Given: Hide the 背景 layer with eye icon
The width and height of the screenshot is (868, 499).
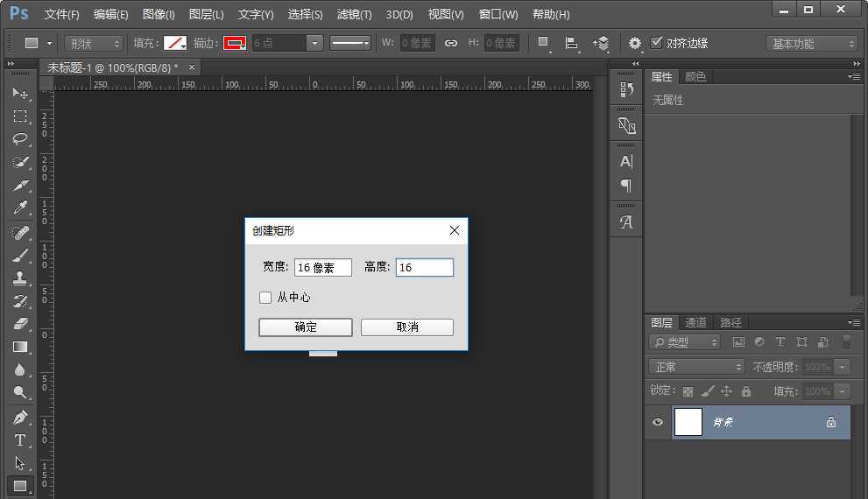Looking at the screenshot, I should pyautogui.click(x=658, y=423).
